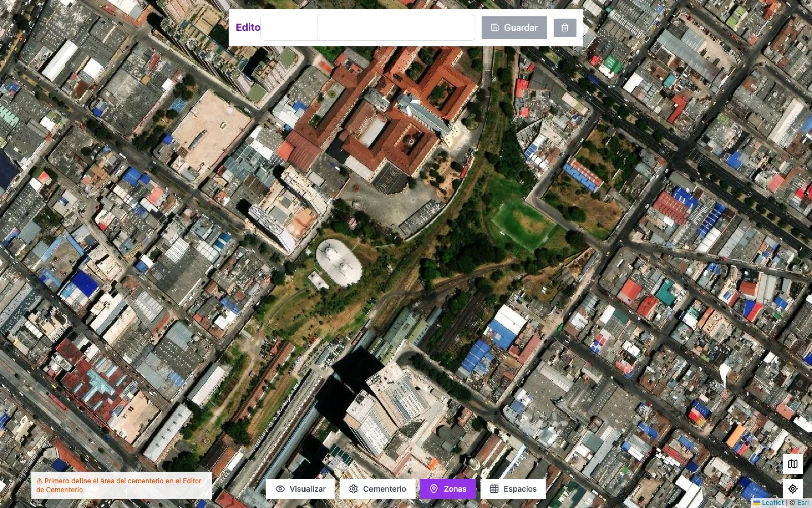
Task: Click the trash delete icon button
Action: 565,28
